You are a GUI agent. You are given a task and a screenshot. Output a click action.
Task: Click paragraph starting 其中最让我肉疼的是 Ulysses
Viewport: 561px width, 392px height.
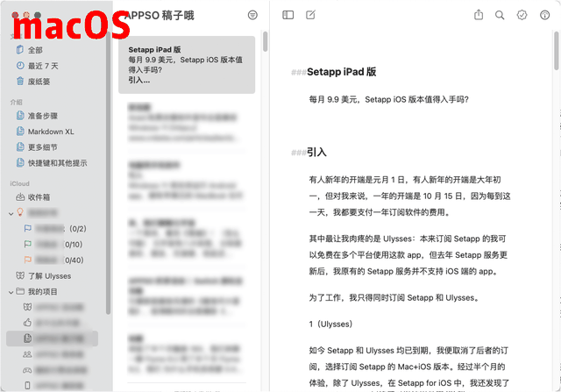tap(408, 255)
